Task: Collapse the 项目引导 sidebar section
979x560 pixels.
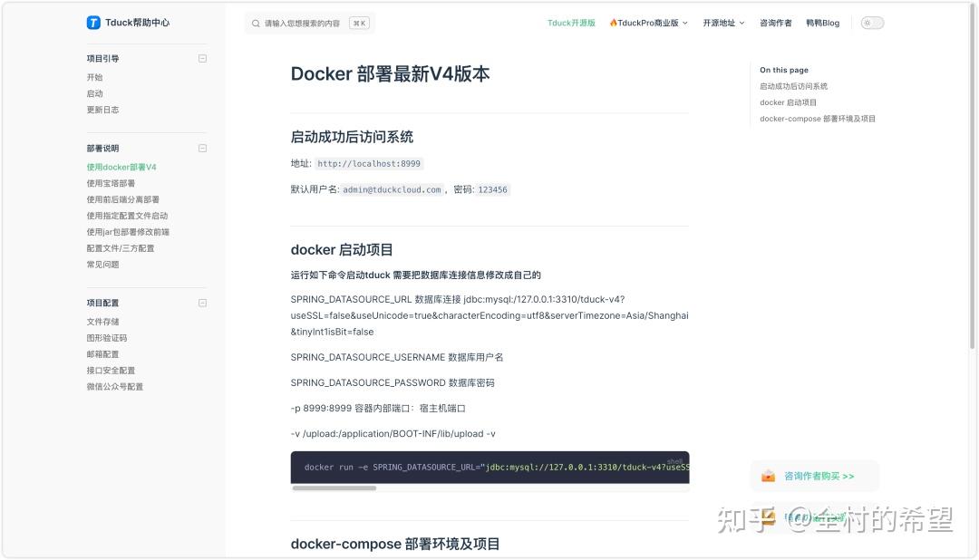Action: tap(202, 58)
